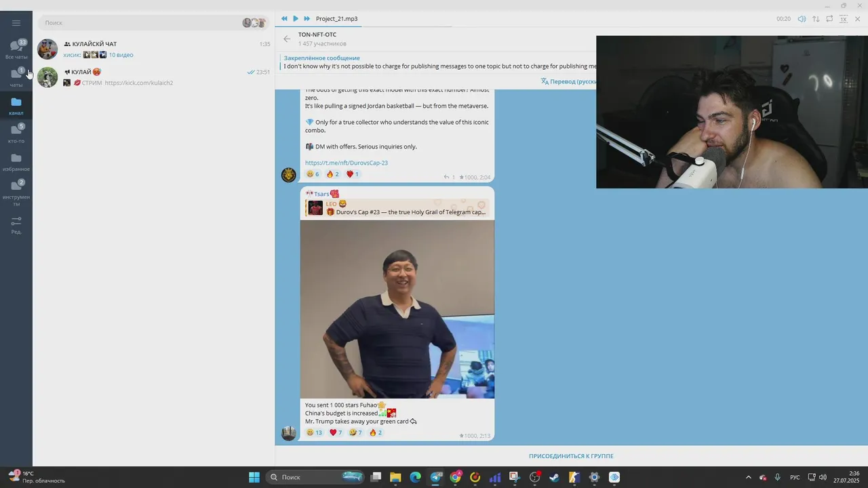Open the stories avatars in search bar

254,22
